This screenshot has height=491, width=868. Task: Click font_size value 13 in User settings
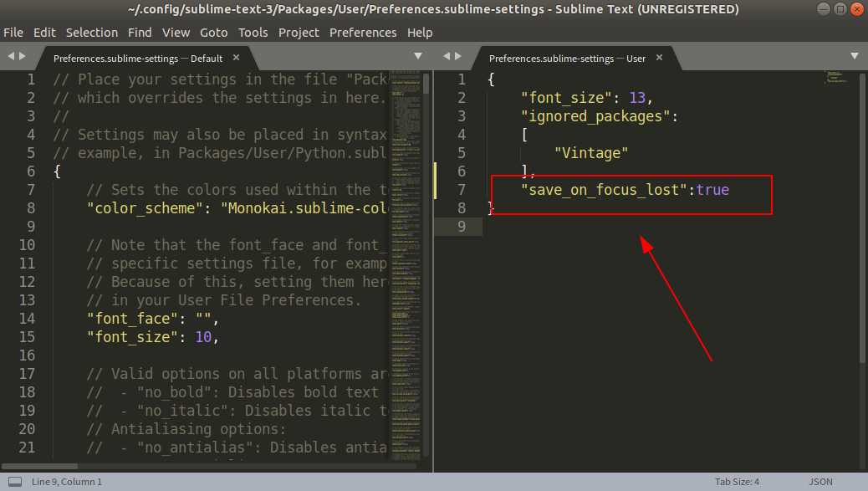pyautogui.click(x=637, y=98)
